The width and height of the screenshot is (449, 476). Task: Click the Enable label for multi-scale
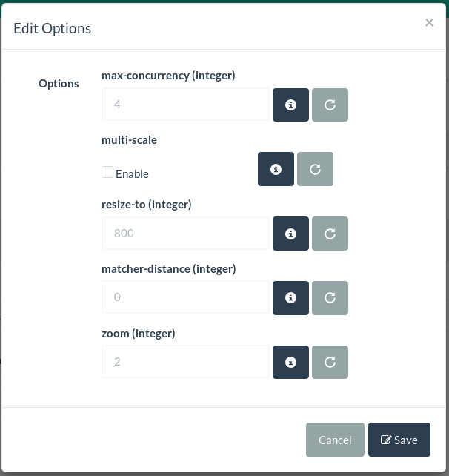(132, 174)
